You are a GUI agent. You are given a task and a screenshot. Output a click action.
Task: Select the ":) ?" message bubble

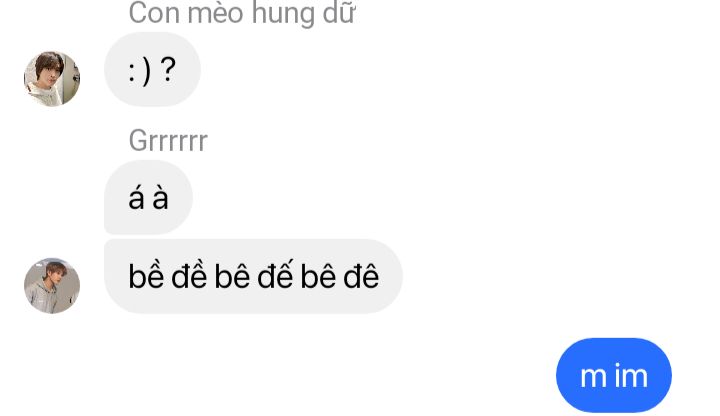tap(152, 69)
